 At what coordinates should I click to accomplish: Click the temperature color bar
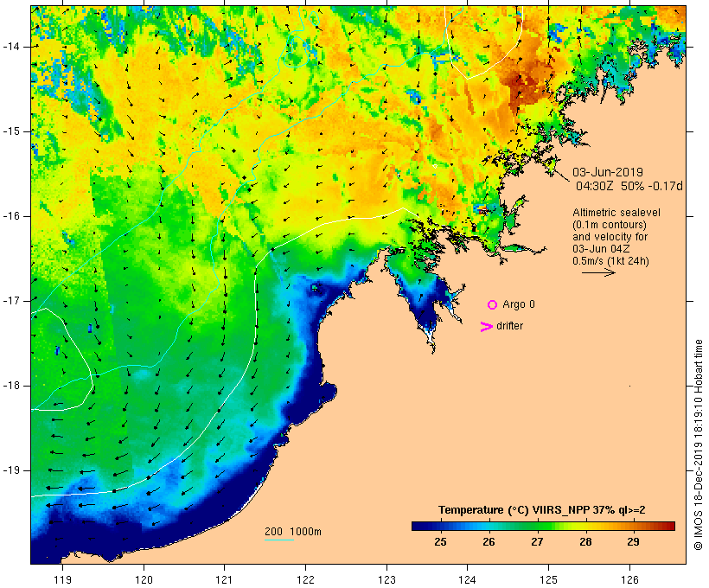click(x=543, y=526)
